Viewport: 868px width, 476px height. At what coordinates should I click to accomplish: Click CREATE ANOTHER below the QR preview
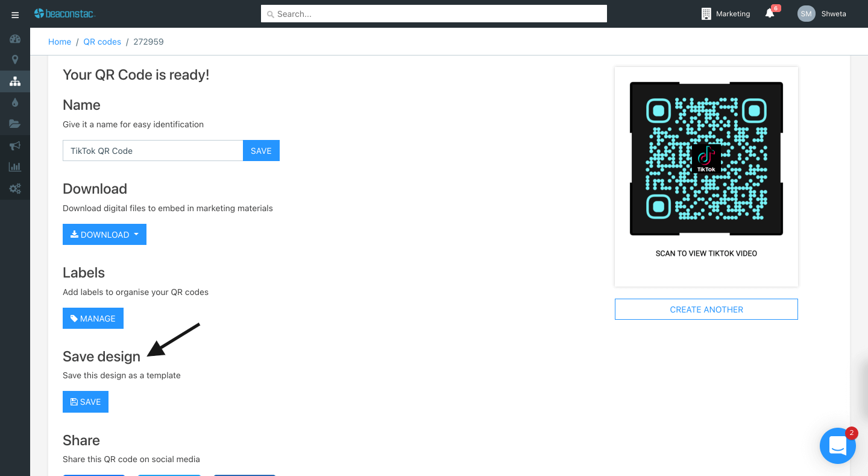coord(706,309)
